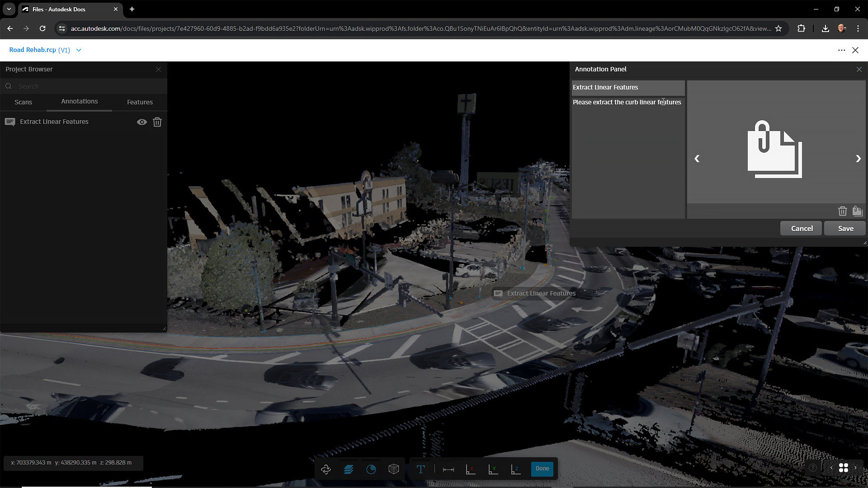This screenshot has height=488, width=868.
Task: Switch to the Features tab
Action: (140, 102)
